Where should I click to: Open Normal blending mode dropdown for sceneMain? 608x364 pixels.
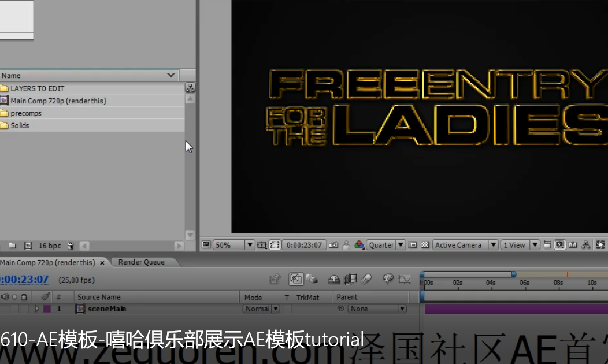261,309
